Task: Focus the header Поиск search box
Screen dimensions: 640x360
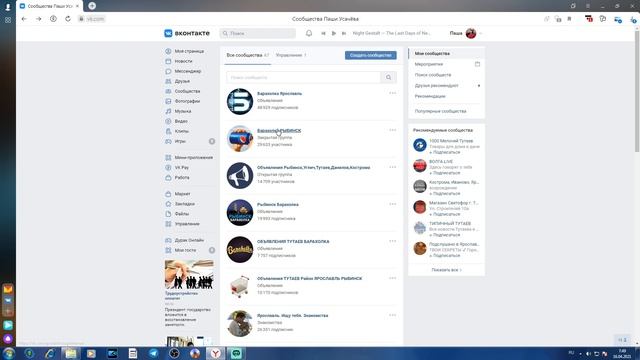Action: pos(258,33)
